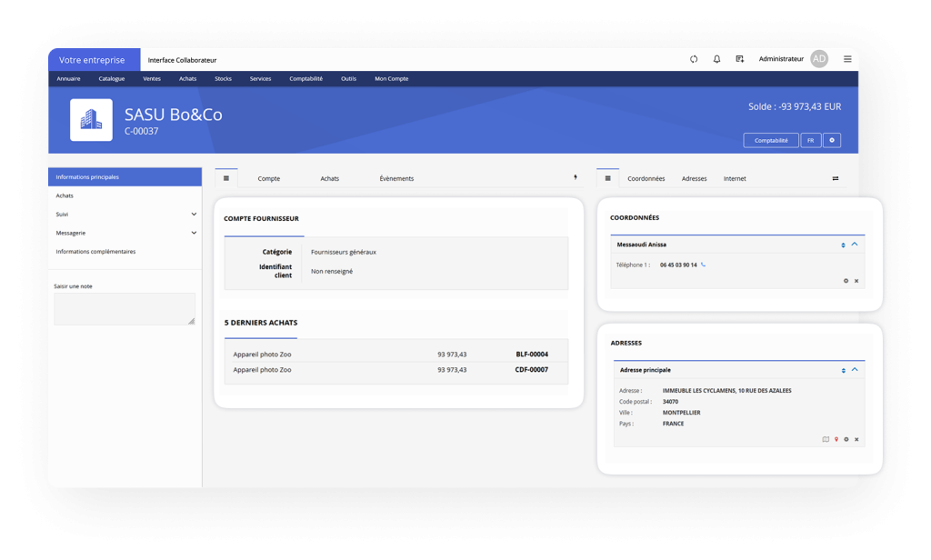This screenshot has height=560, width=931.
Task: Click the red map pin icon in Adresse principale
Action: pyautogui.click(x=836, y=439)
